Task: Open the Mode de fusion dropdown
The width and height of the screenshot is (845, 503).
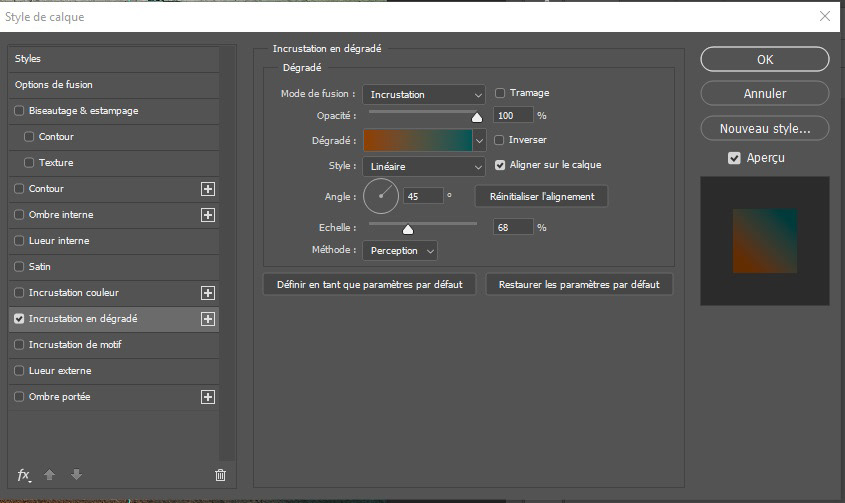Action: click(x=424, y=94)
